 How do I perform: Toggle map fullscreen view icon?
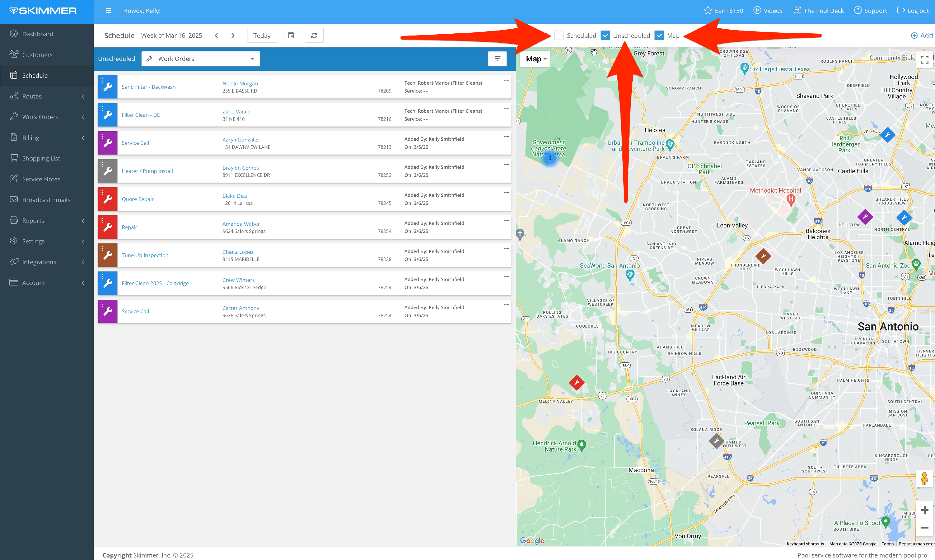(924, 60)
